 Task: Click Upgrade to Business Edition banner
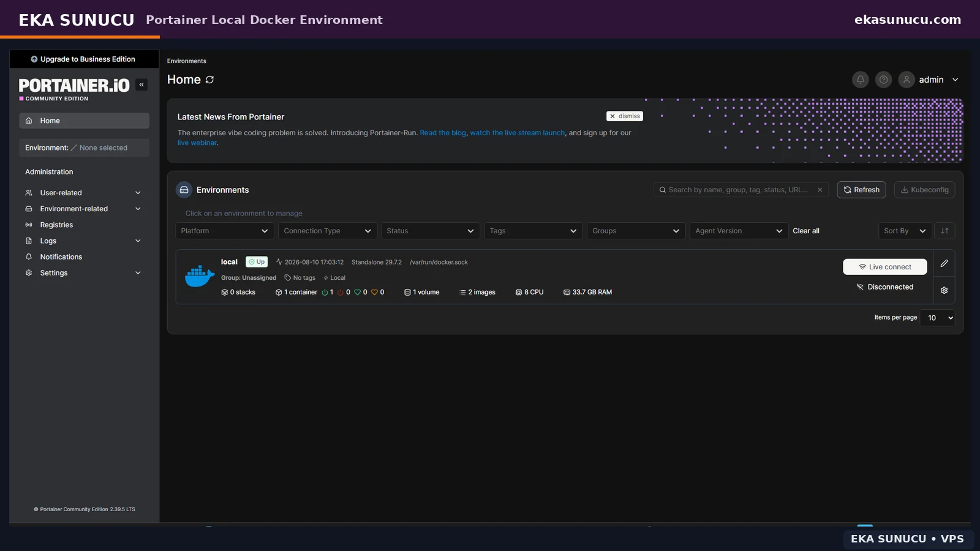click(x=83, y=59)
